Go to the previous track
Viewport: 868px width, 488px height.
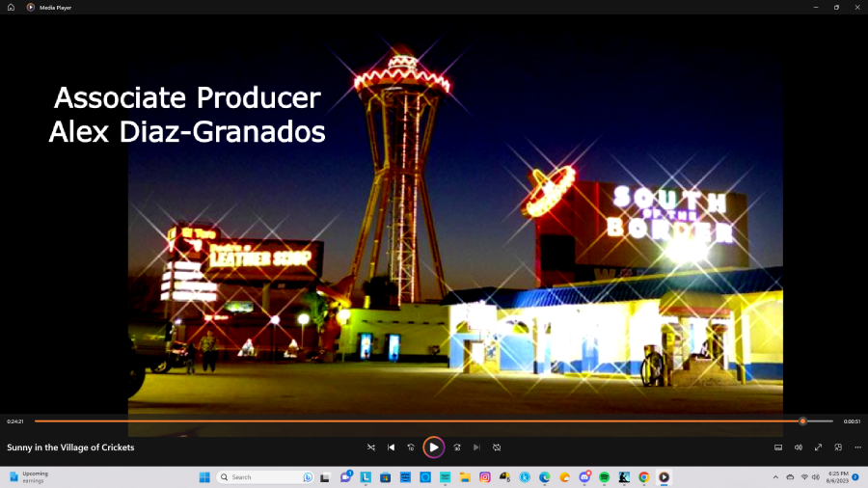click(391, 447)
